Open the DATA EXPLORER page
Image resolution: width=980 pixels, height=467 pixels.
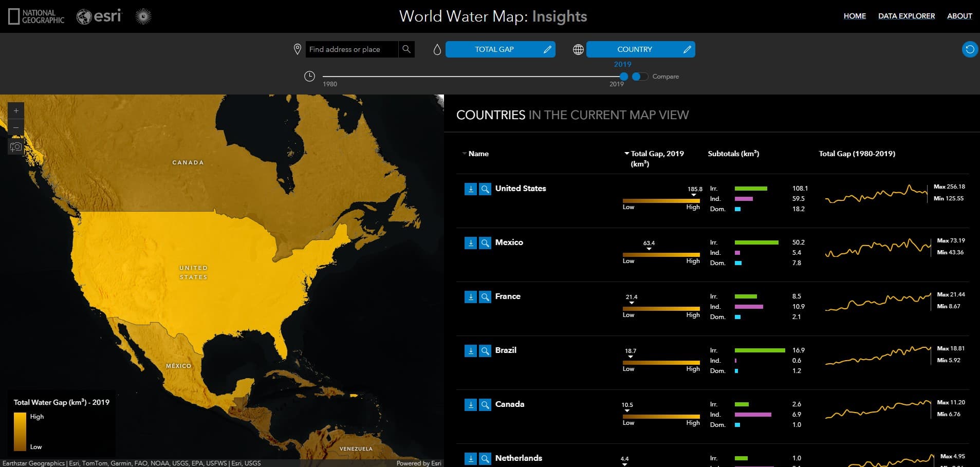pos(906,16)
